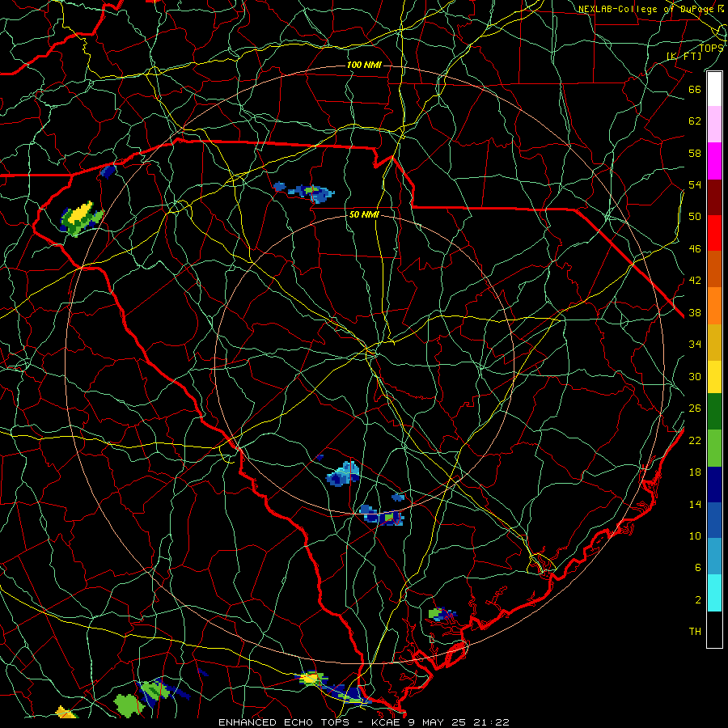Click the 46 legend value
This screenshot has width=728, height=728.
(695, 249)
